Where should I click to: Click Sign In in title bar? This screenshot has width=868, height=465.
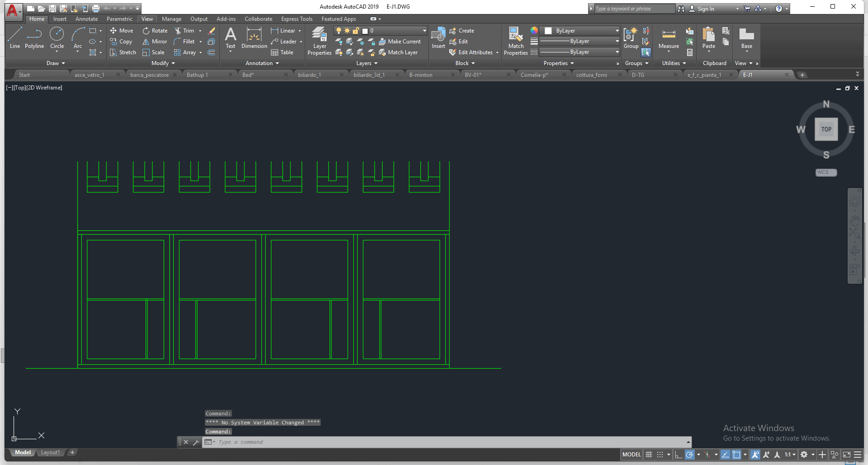click(706, 9)
